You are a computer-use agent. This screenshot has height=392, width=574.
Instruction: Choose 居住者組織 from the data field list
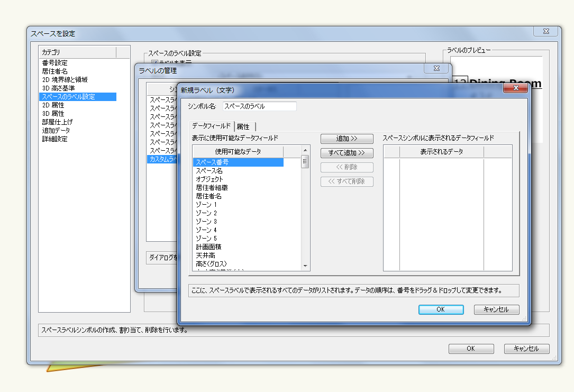click(212, 188)
